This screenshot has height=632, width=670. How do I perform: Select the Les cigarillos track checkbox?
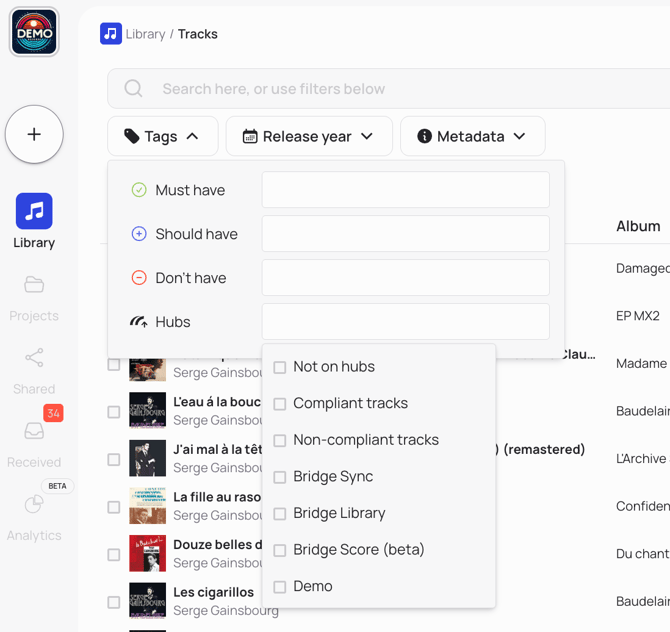click(x=114, y=602)
